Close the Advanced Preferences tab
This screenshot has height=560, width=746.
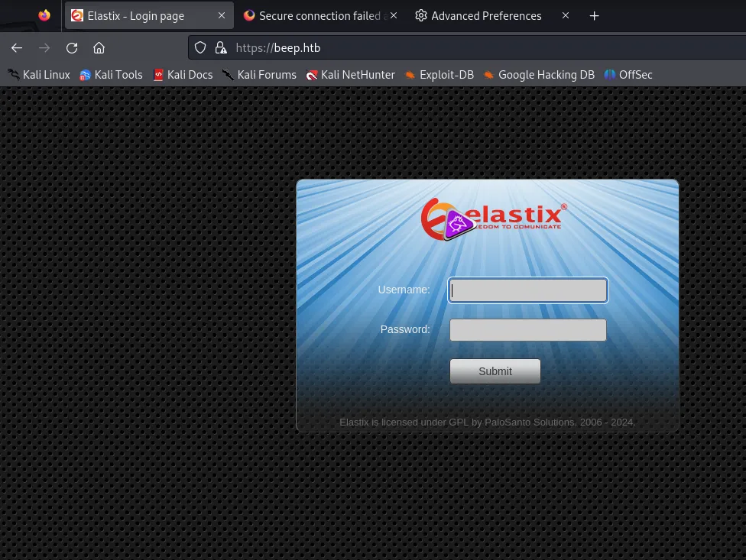tap(565, 16)
